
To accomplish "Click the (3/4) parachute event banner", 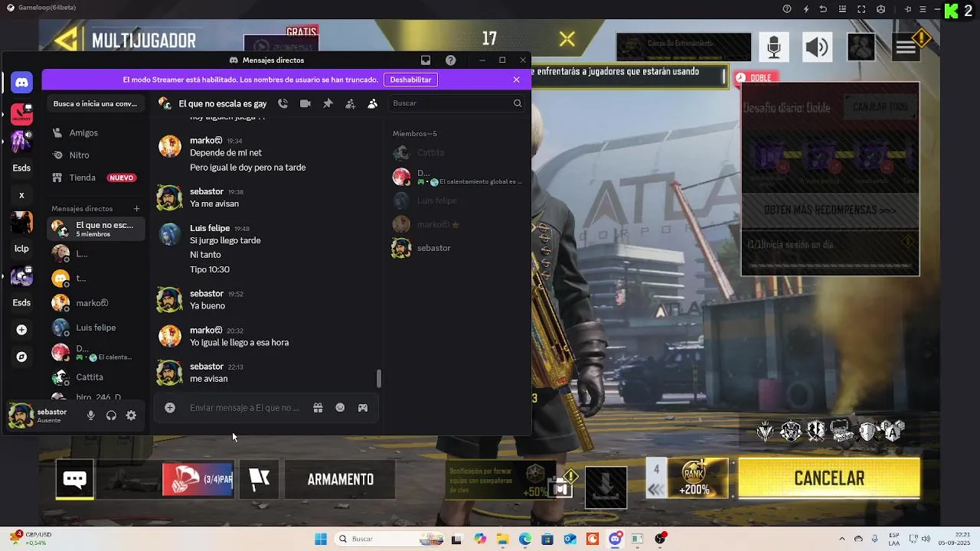I will tap(198, 479).
